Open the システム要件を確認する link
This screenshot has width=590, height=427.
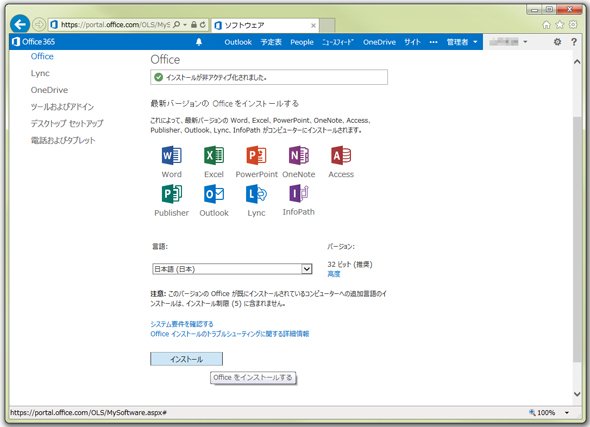(x=182, y=324)
